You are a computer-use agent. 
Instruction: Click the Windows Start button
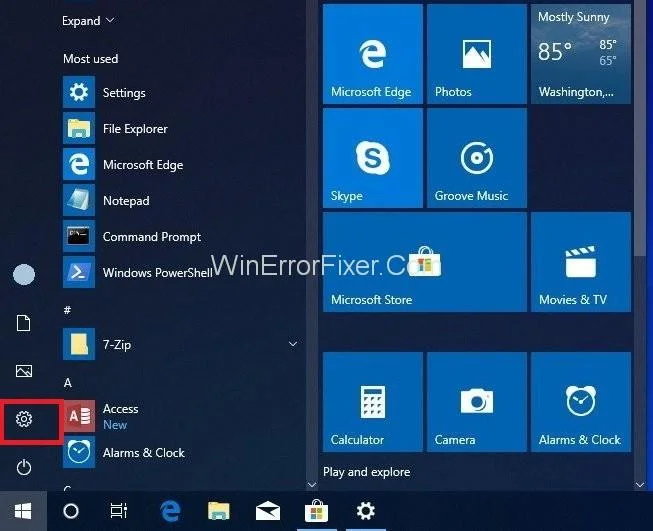pyautogui.click(x=23, y=511)
